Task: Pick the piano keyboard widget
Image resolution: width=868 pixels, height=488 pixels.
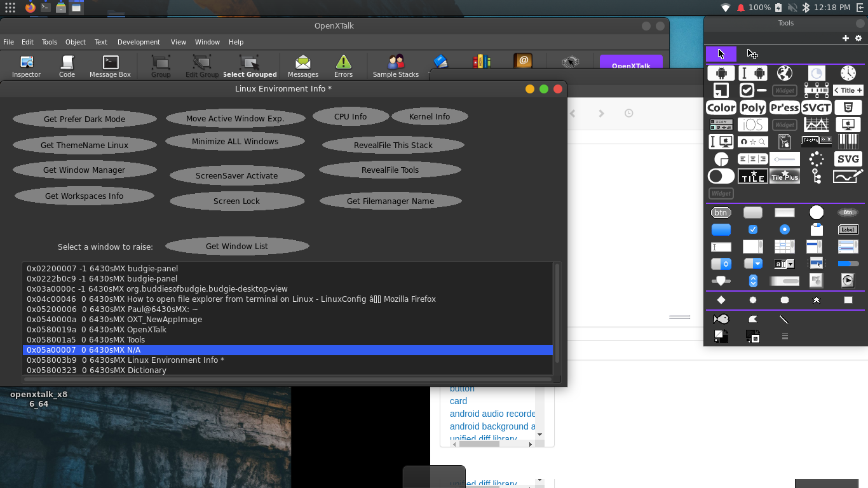Action: pyautogui.click(x=848, y=142)
